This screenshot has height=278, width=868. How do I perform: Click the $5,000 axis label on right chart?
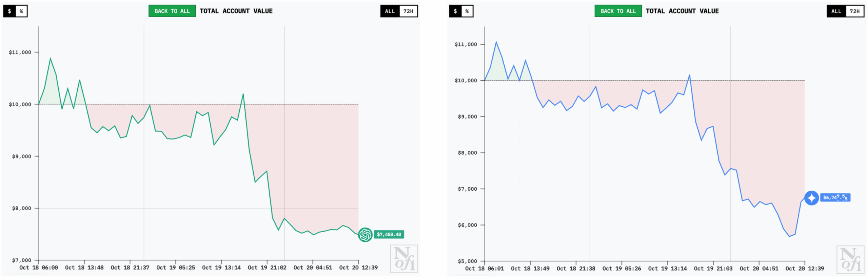coord(467,261)
